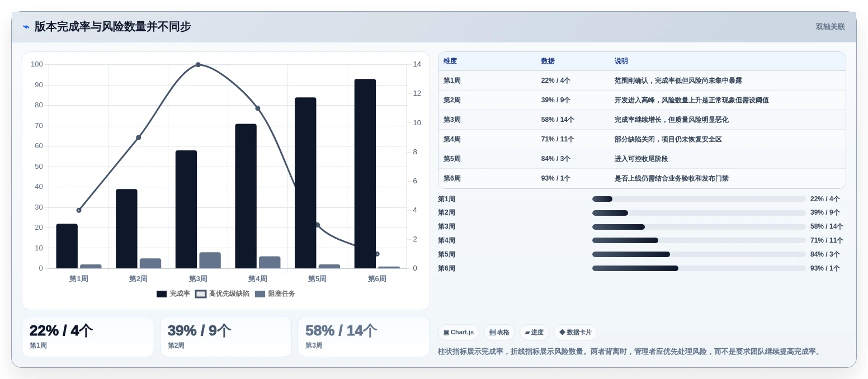Image resolution: width=868 pixels, height=379 pixels.
Task: Click the 第2周 completion bar in chart
Action: point(126,229)
